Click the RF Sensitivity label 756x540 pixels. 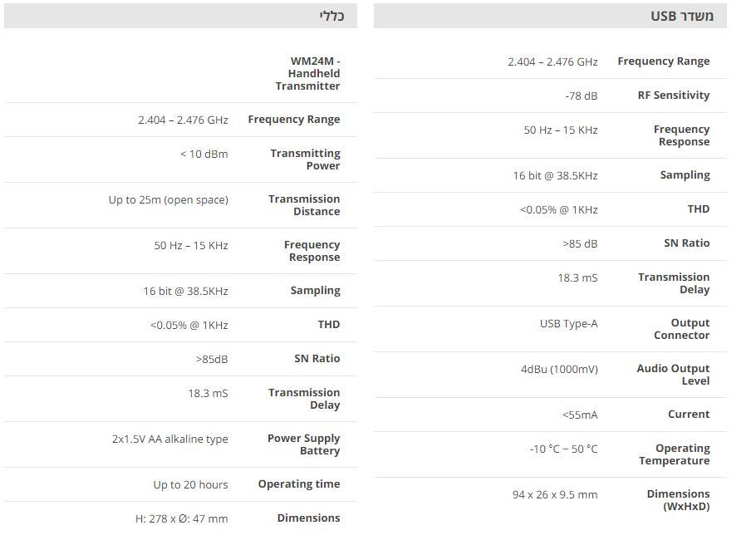click(x=674, y=96)
